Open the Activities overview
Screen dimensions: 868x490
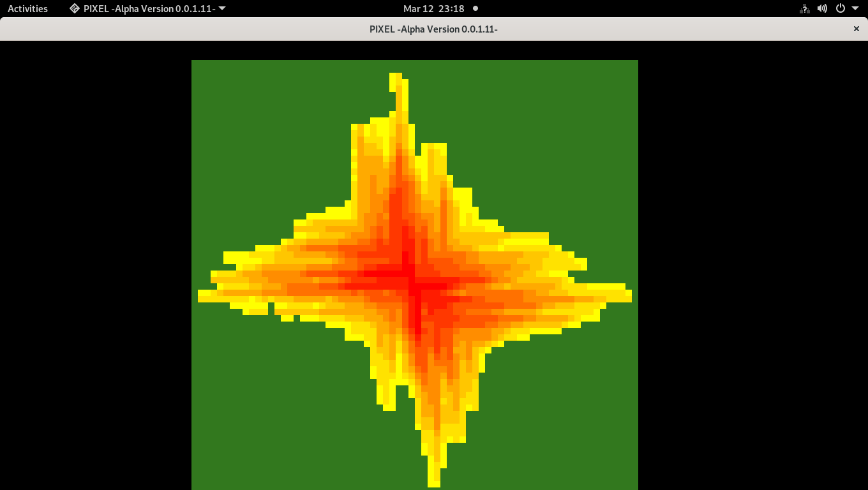point(27,8)
